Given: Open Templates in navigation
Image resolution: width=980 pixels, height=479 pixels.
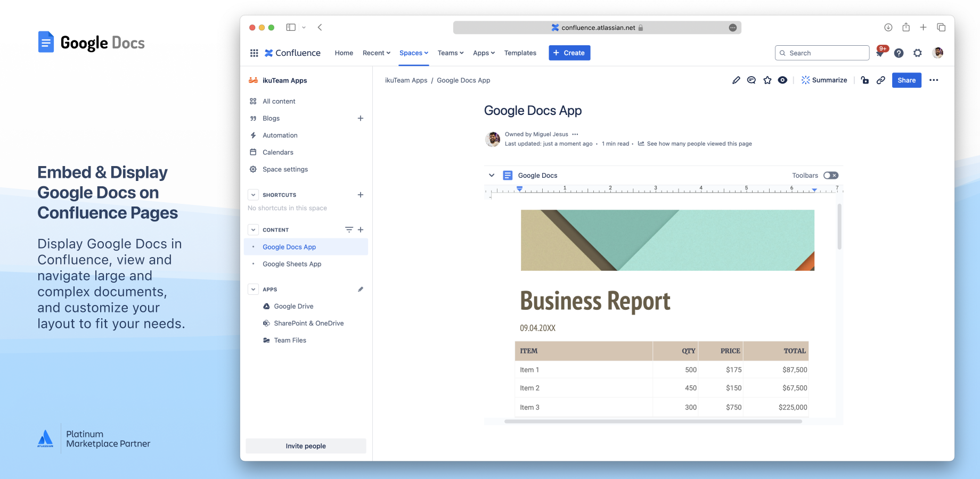Looking at the screenshot, I should (520, 53).
